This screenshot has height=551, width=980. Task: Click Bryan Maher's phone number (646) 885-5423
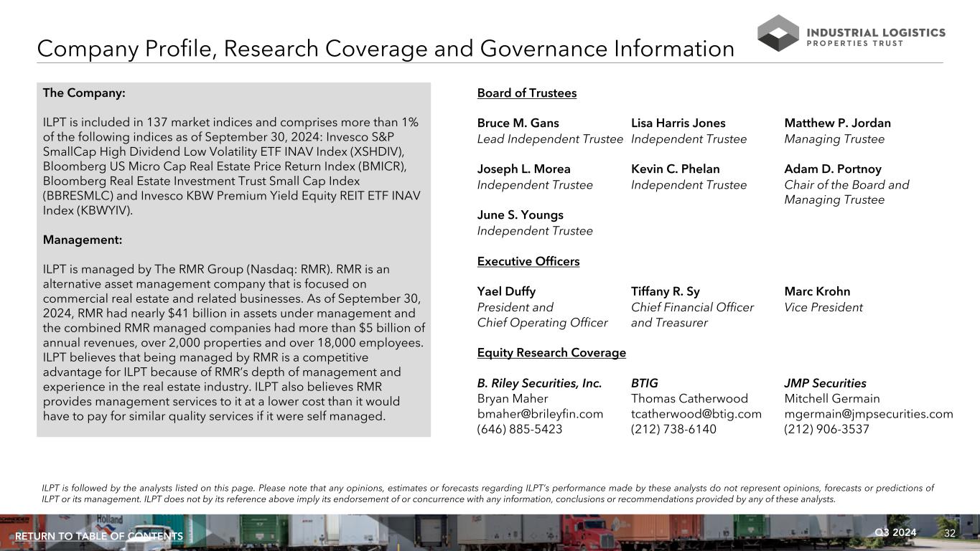pos(520,430)
